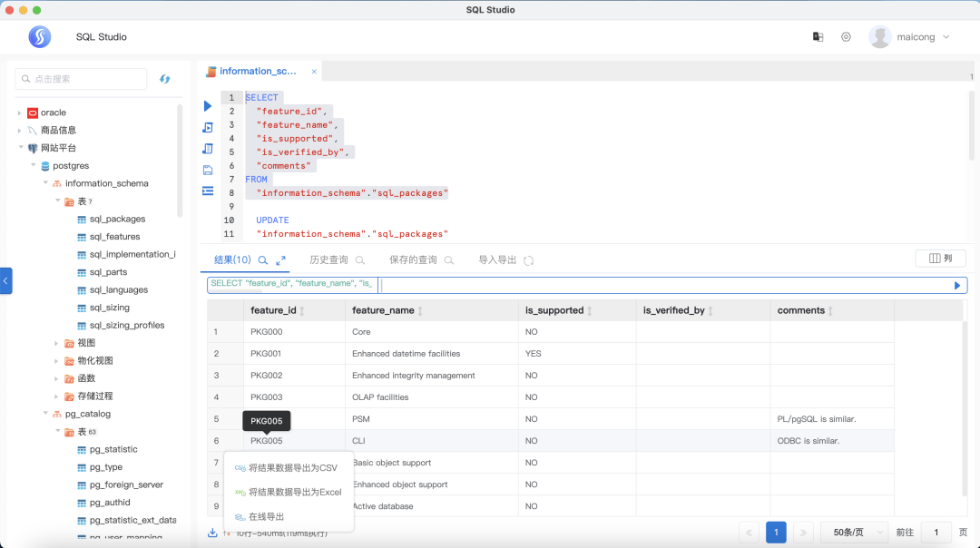The width and height of the screenshot is (980, 548).
Task: Click the SQL editor vertical scrollbar
Action: point(971,125)
